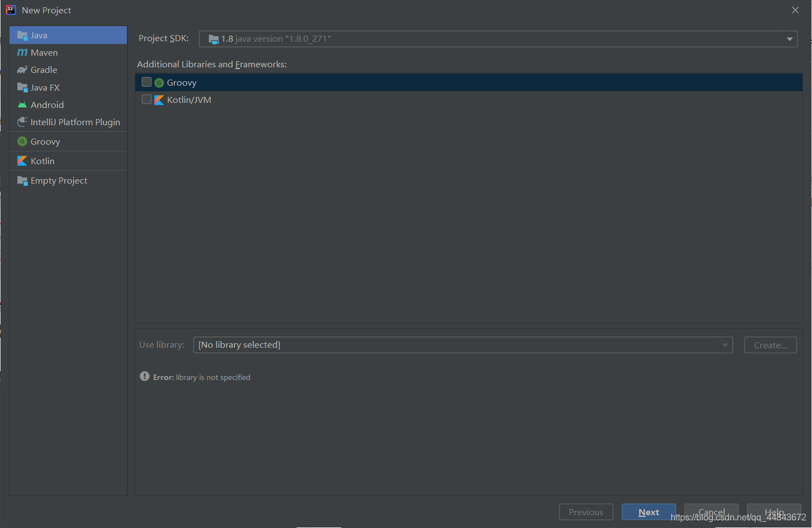Click the green Groovy icon in sidebar

[22, 141]
